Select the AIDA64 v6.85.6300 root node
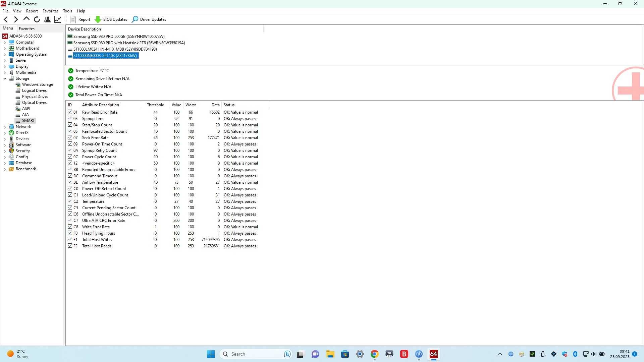 (25, 36)
